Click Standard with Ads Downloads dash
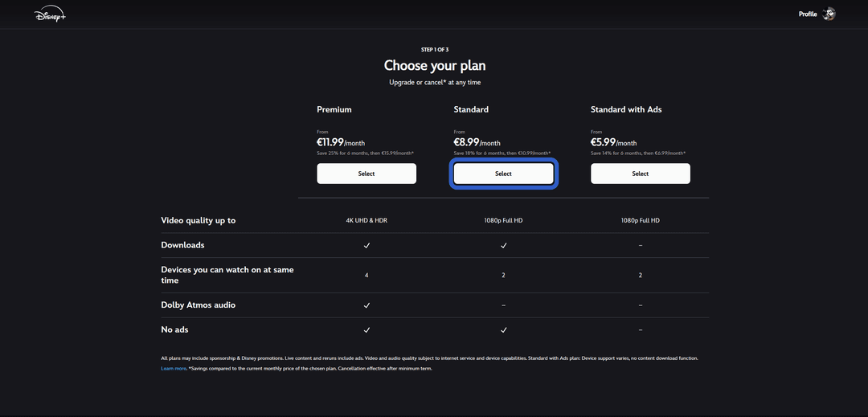 641,246
